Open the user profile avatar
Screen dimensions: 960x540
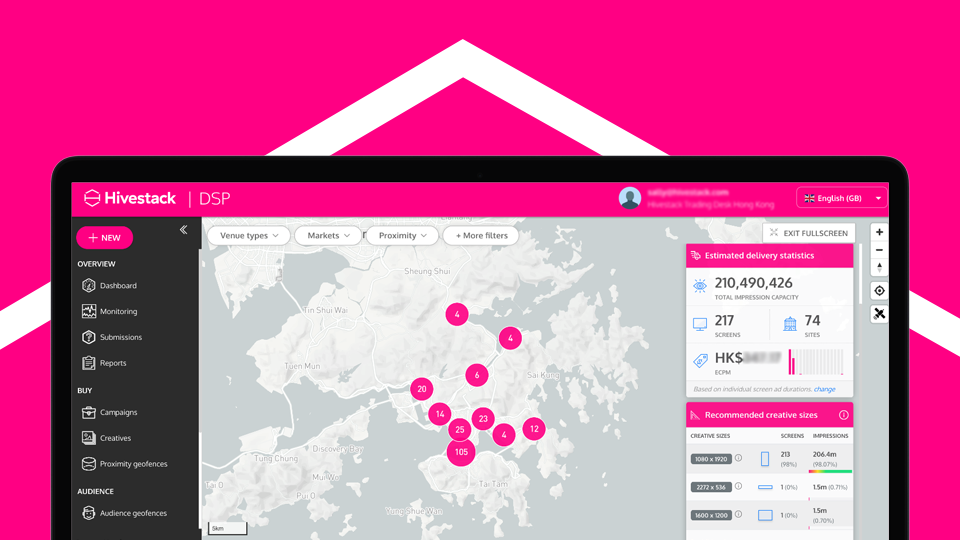(x=629, y=198)
